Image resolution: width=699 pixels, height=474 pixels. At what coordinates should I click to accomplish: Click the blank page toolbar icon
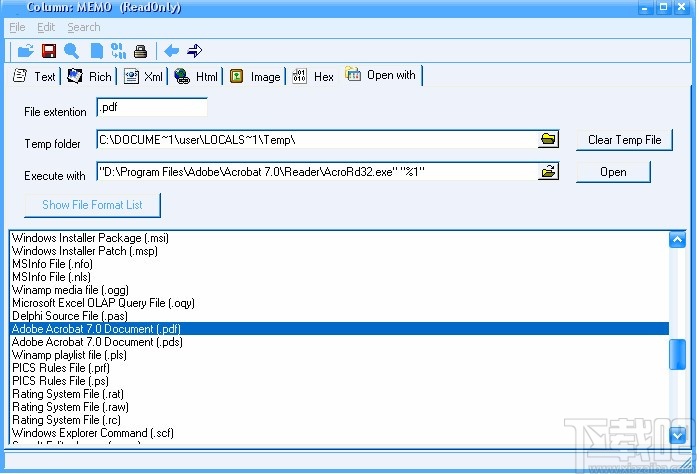(96, 51)
